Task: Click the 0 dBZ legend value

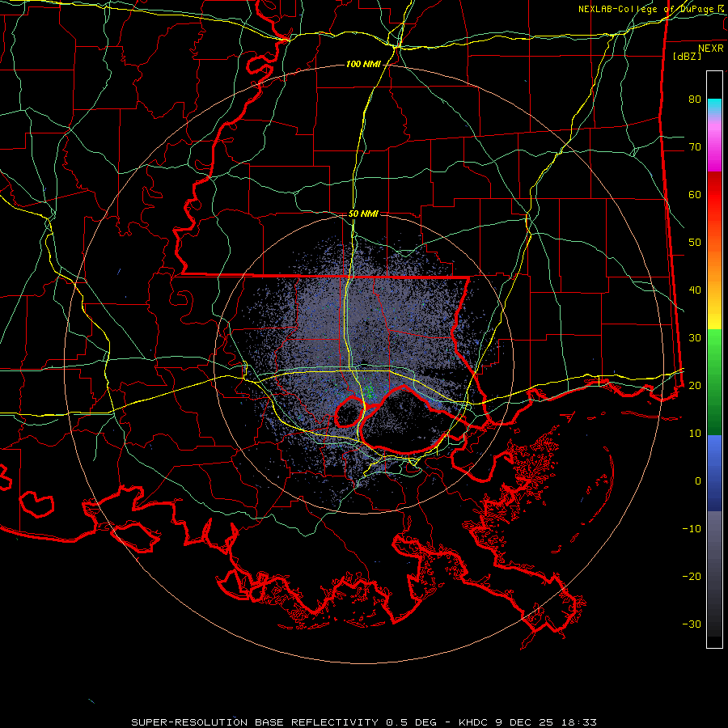Action: point(698,481)
